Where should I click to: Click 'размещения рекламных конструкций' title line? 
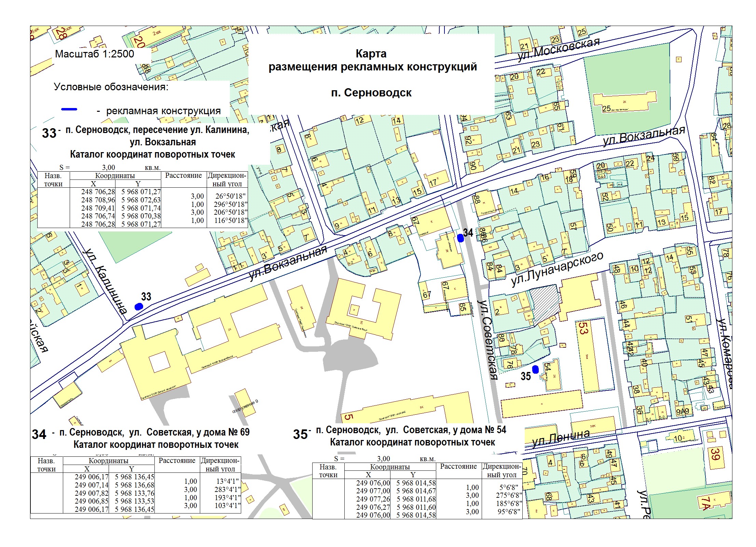coord(373,67)
